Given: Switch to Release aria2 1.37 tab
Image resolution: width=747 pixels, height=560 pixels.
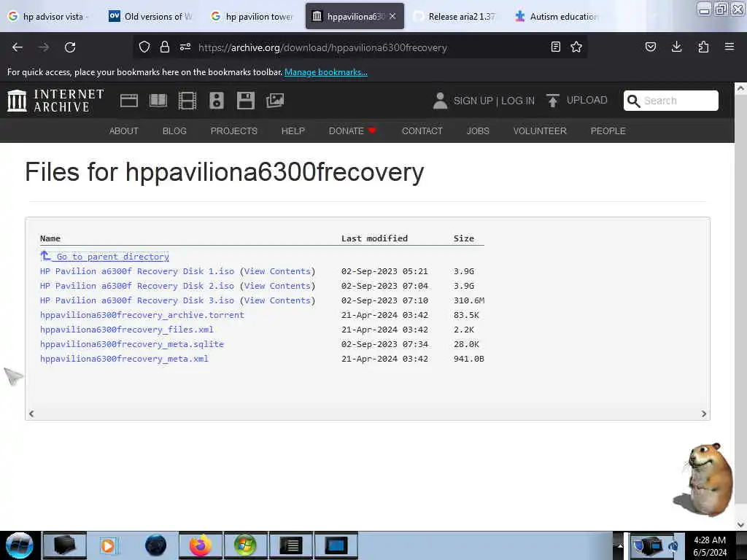Looking at the screenshot, I should pyautogui.click(x=455, y=16).
